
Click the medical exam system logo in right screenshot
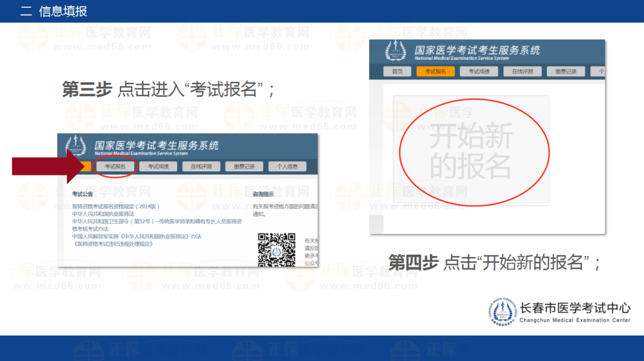tap(395, 52)
